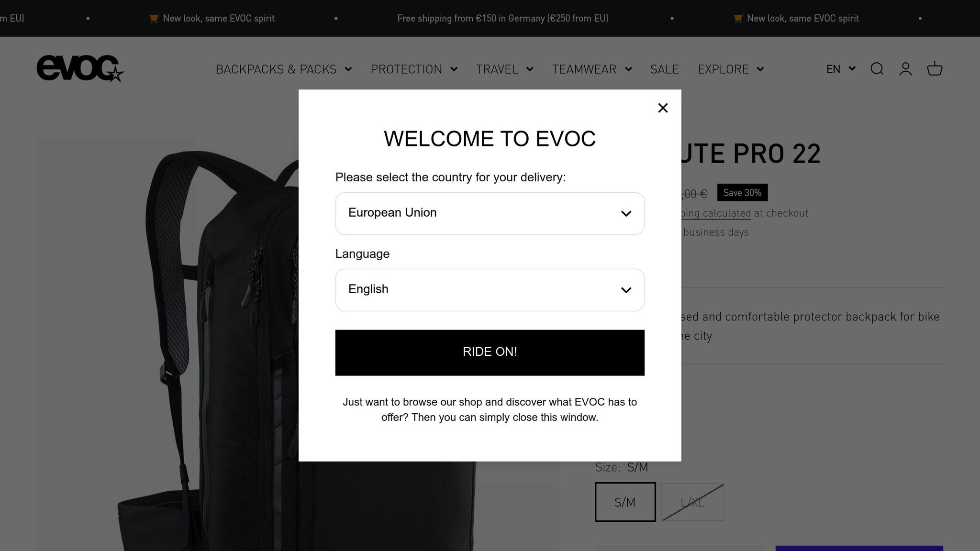Click the TRAVEL menu chevron
Image resolution: width=980 pixels, height=551 pixels.
click(530, 69)
